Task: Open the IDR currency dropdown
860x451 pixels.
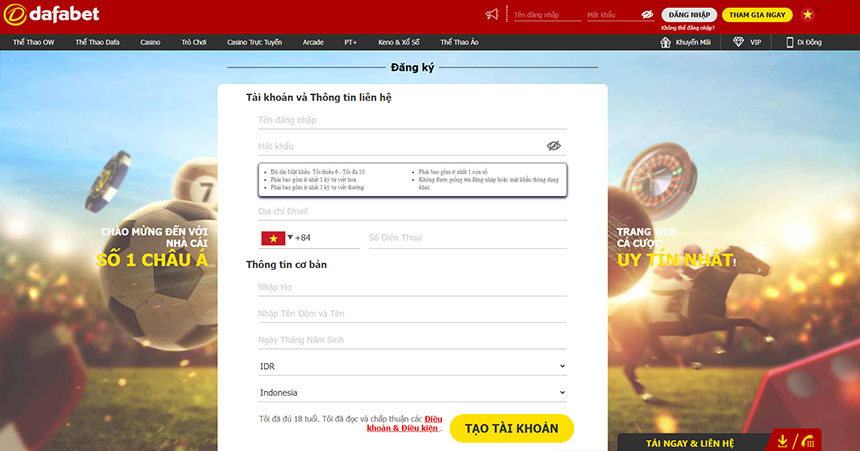Action: click(412, 367)
